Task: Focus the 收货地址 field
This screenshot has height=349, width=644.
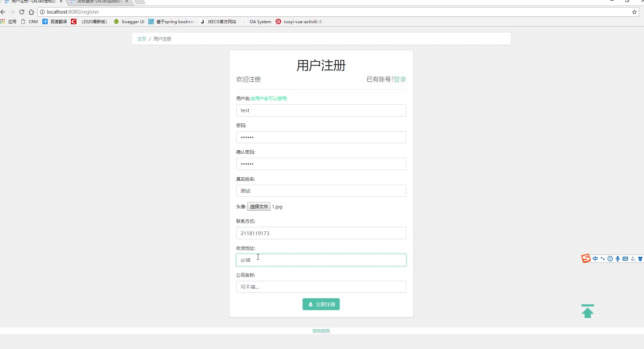Action: point(321,260)
